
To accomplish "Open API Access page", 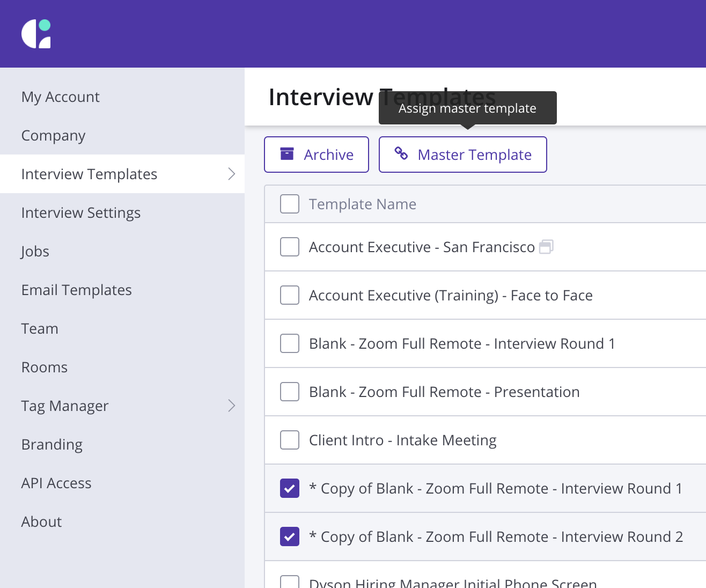I will click(x=56, y=483).
